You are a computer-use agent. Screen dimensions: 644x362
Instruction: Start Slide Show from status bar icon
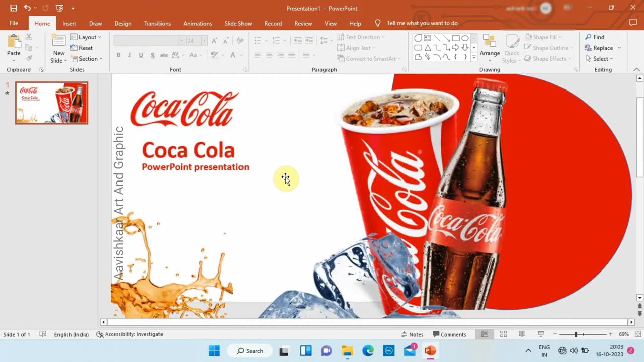pos(541,334)
